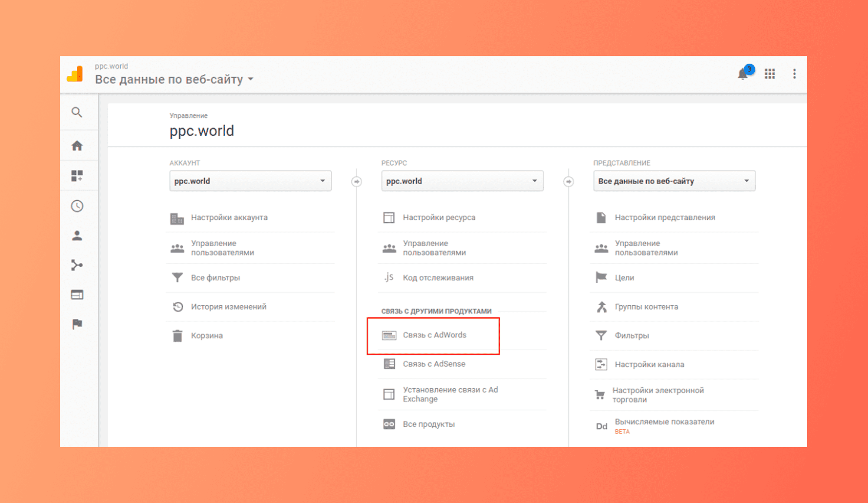
Task: Open Все фильтры
Action: (x=215, y=278)
